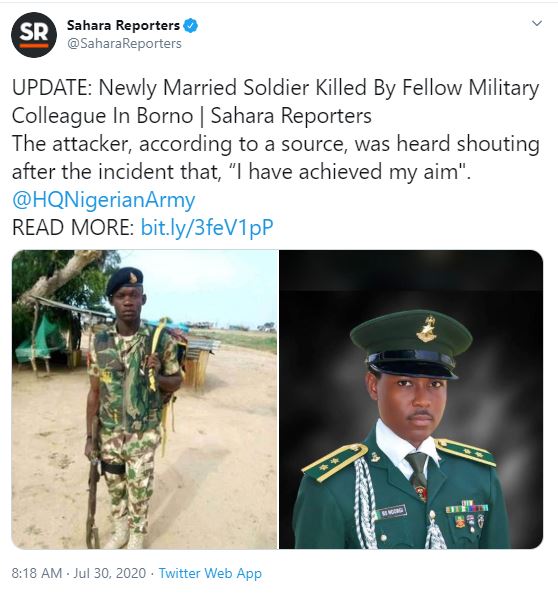This screenshot has height=594, width=558.
Task: Click the soldier's black beret
Action: pos(124,281)
